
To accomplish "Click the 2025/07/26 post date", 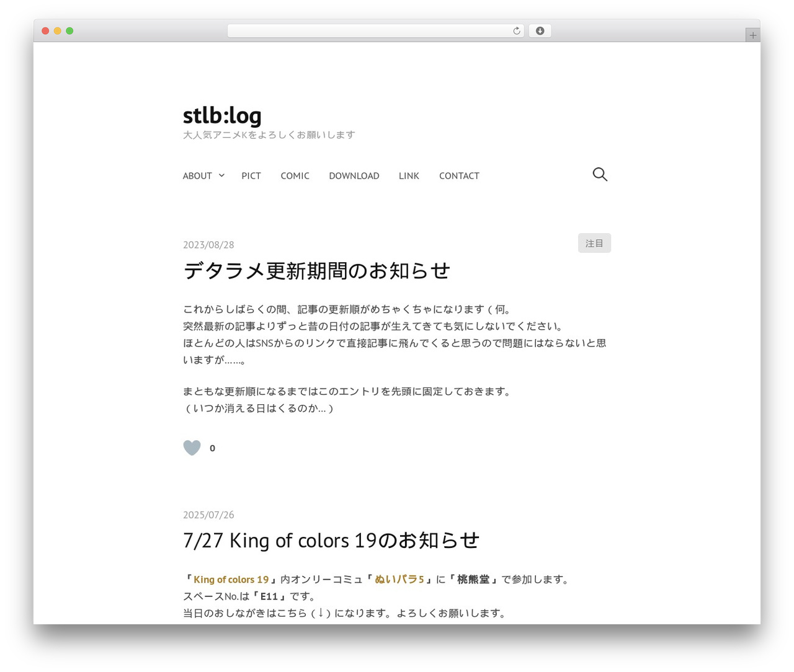I will (x=208, y=515).
